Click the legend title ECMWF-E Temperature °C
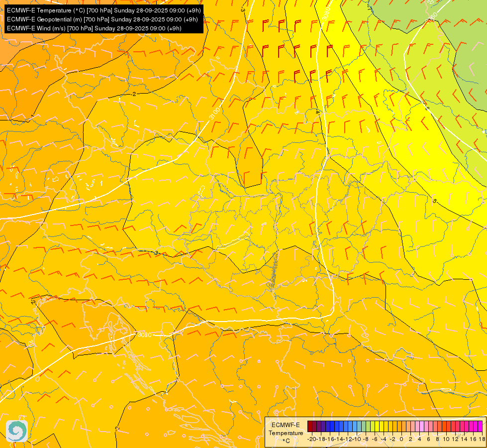 pyautogui.click(x=286, y=433)
